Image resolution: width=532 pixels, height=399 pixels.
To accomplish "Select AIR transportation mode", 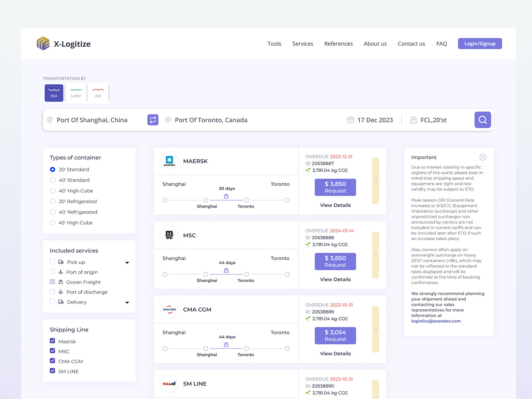I will point(98,93).
